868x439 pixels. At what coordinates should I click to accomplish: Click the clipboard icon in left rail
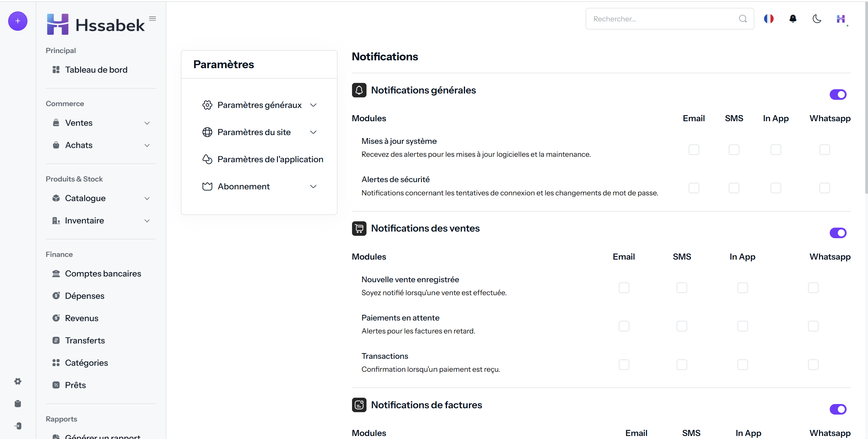pos(17,404)
